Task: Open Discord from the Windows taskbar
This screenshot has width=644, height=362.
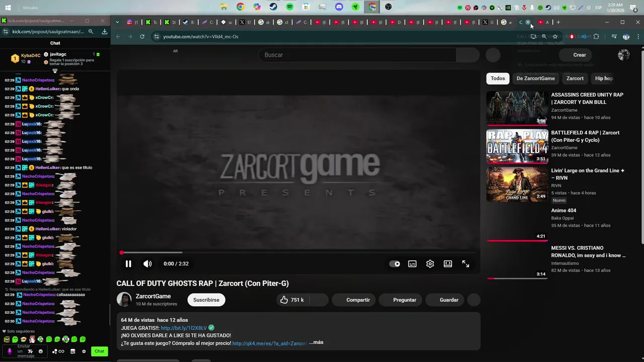Action: coord(339,7)
